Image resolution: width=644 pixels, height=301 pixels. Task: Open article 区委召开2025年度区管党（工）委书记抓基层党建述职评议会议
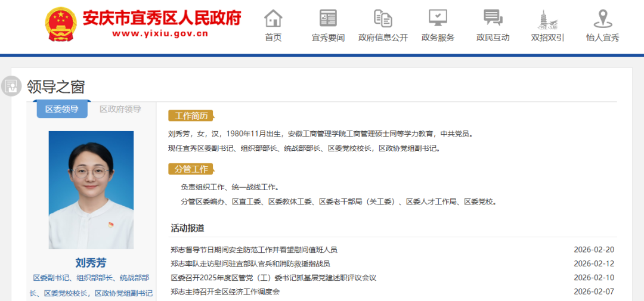tap(274, 278)
